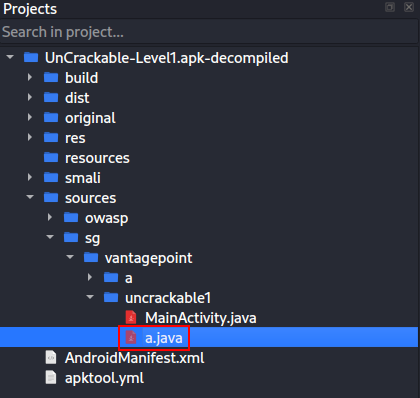This screenshot has height=398, width=420.
Task: Select the 'sg' folder name
Action: tap(92, 239)
